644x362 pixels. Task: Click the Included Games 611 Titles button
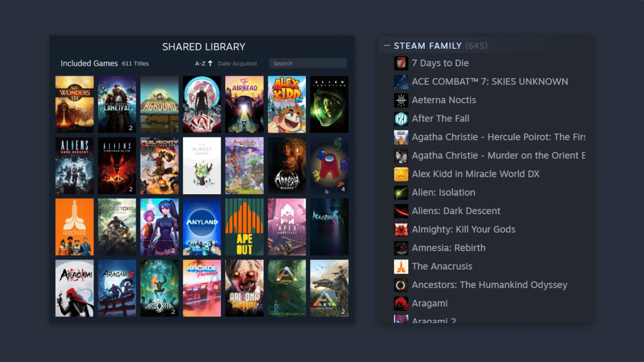102,63
